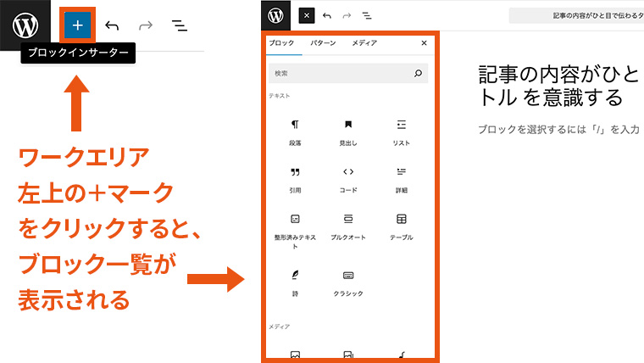Insert the 引用 quote block

coord(295,180)
